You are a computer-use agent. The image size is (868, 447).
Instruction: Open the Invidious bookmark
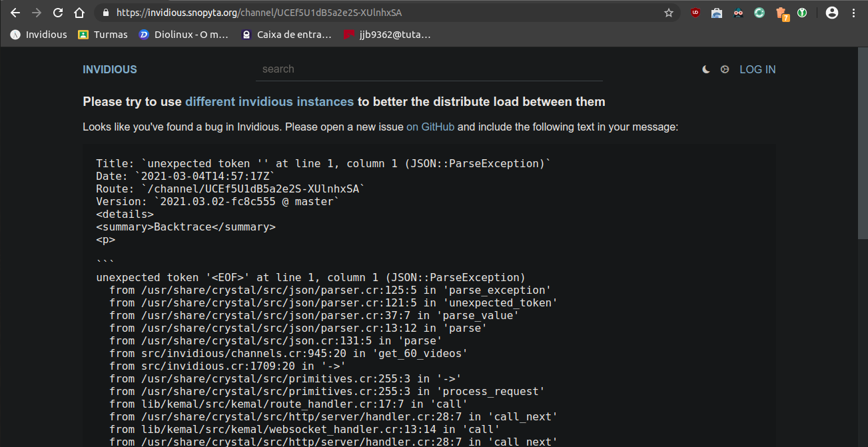39,35
